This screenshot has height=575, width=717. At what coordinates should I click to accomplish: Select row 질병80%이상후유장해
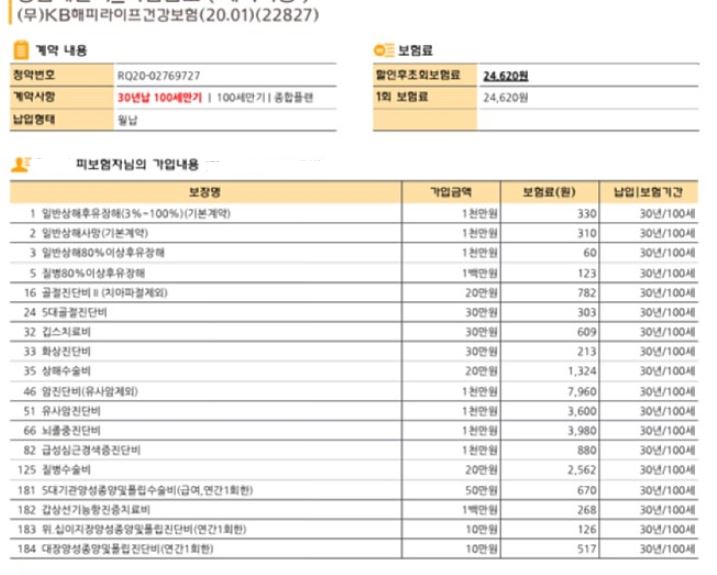pos(354,273)
